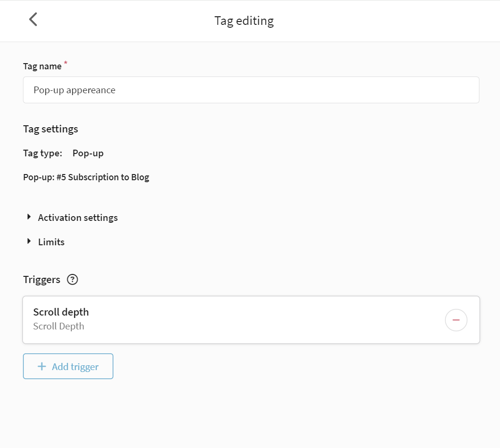
Task: Click the Activation settings disclosure triangle
Action: [x=29, y=217]
